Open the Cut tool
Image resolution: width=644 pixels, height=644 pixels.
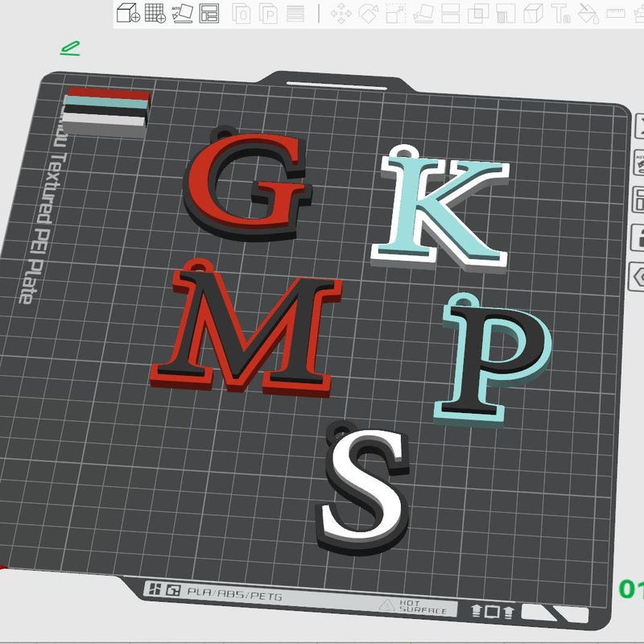coord(451,12)
